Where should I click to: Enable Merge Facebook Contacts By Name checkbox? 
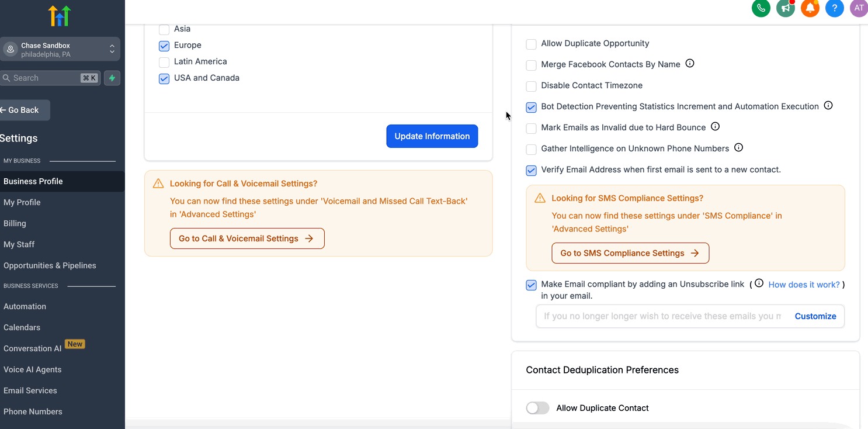(531, 65)
